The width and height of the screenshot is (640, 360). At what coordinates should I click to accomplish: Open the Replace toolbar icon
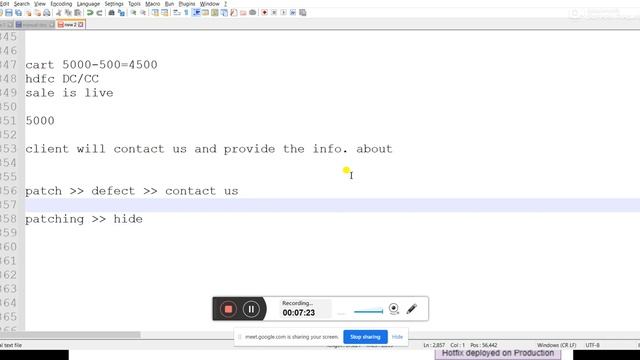coord(121,13)
